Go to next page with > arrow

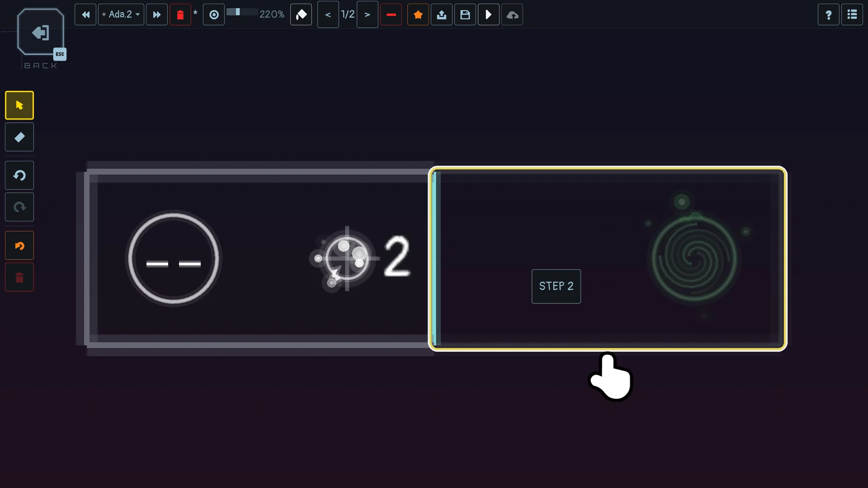368,14
